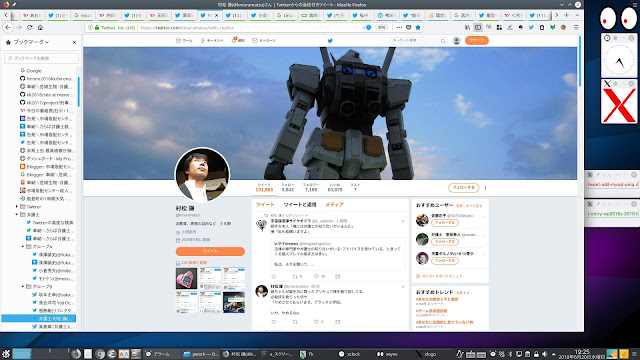Bookmark page using the blue star icon
The height and width of the screenshot is (360, 640).
coord(418,27)
